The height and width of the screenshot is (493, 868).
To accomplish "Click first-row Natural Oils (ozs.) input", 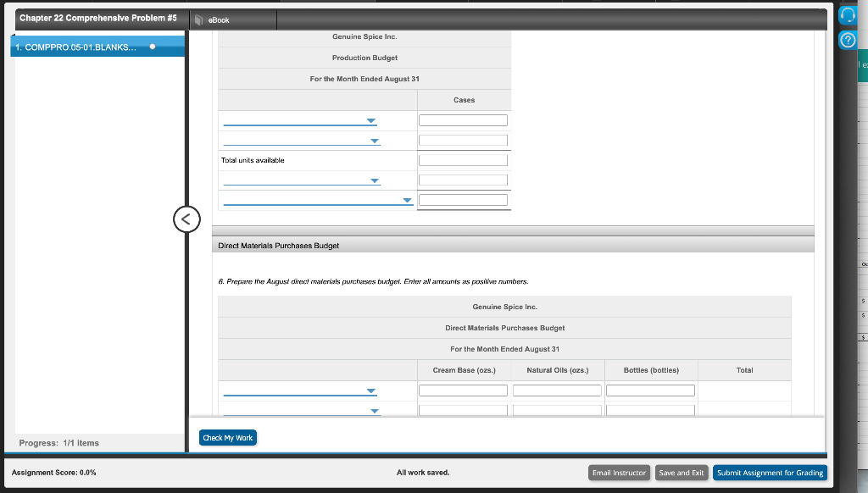I will [x=557, y=391].
